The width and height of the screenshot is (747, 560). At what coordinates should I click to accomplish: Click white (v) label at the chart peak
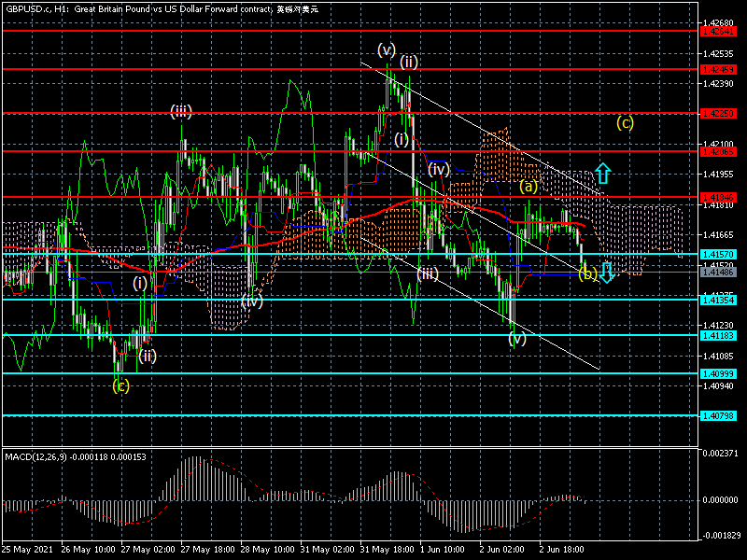387,49
